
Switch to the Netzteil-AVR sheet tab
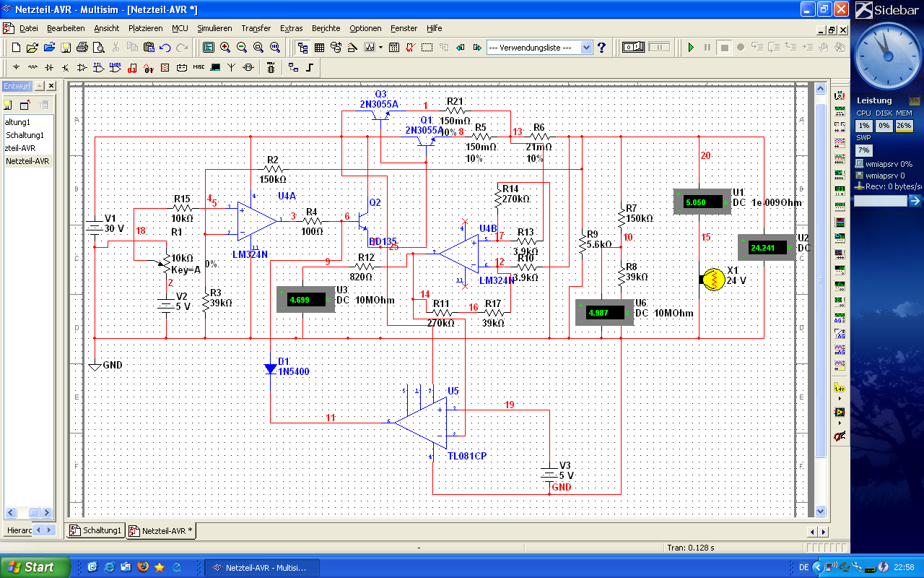point(161,530)
